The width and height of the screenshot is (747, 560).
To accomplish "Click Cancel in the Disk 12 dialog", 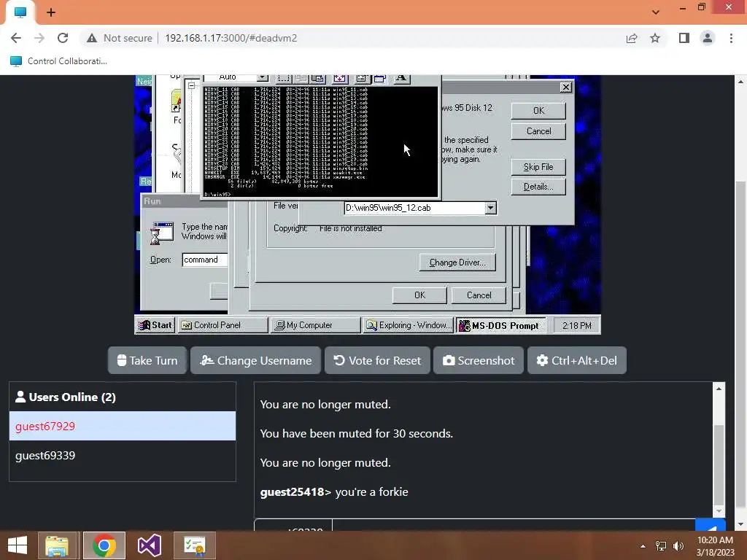I will (x=538, y=131).
